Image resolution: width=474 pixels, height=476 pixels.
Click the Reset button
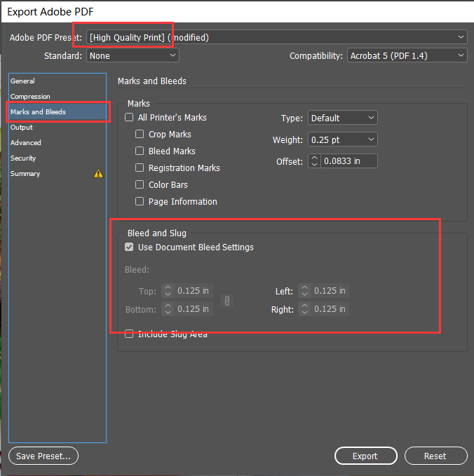pos(435,456)
